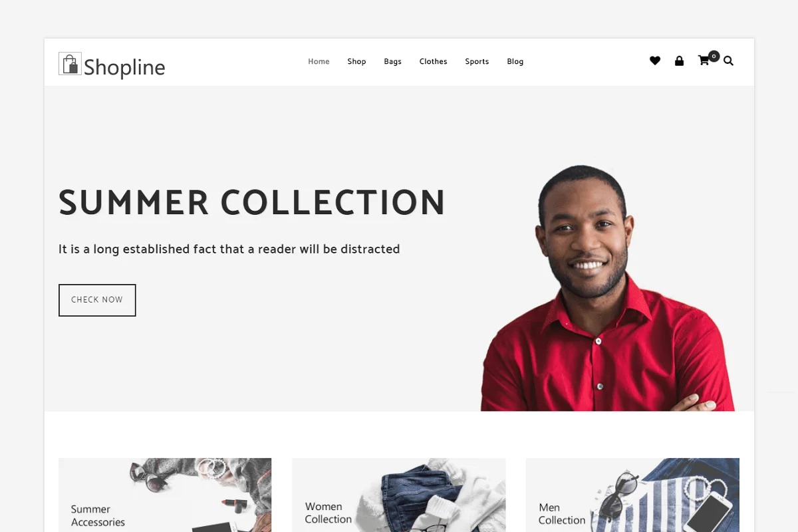Click the cart item count badge
This screenshot has height=532, width=798.
(x=714, y=56)
